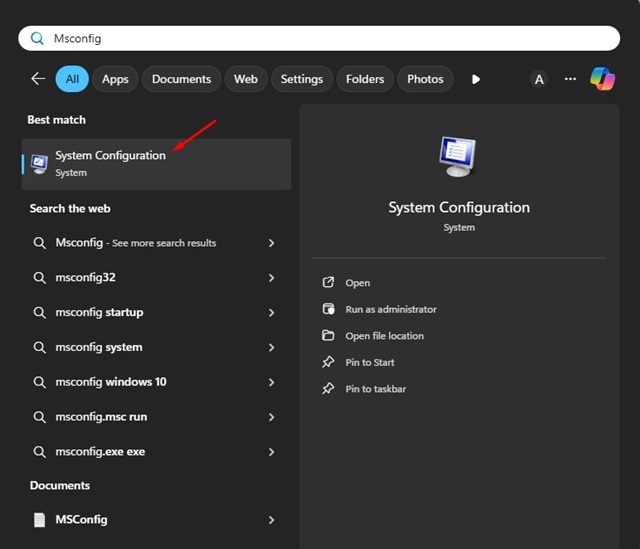
Task: Expand the msconfig startup suggestion arrow
Action: pos(271,313)
